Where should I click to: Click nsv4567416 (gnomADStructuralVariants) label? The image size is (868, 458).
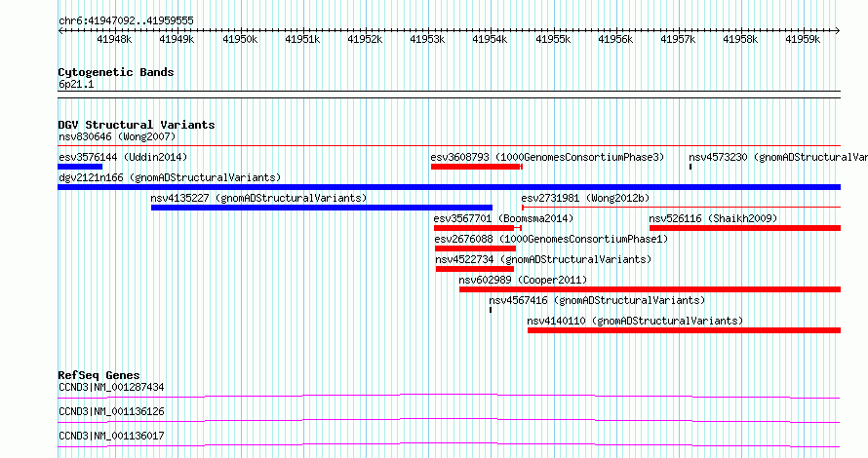click(597, 300)
